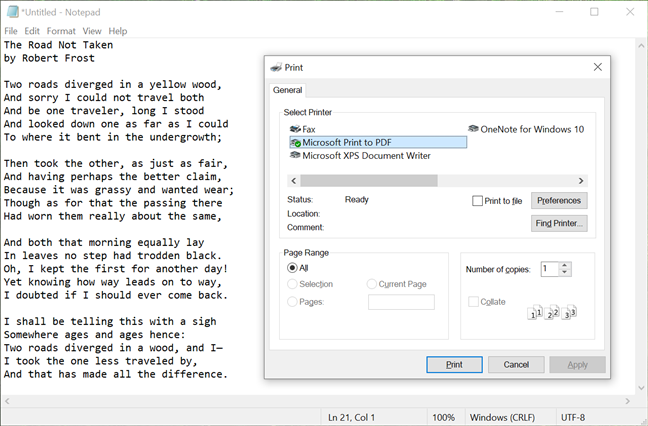
Task: Click the Pages range input field
Action: coord(401,302)
